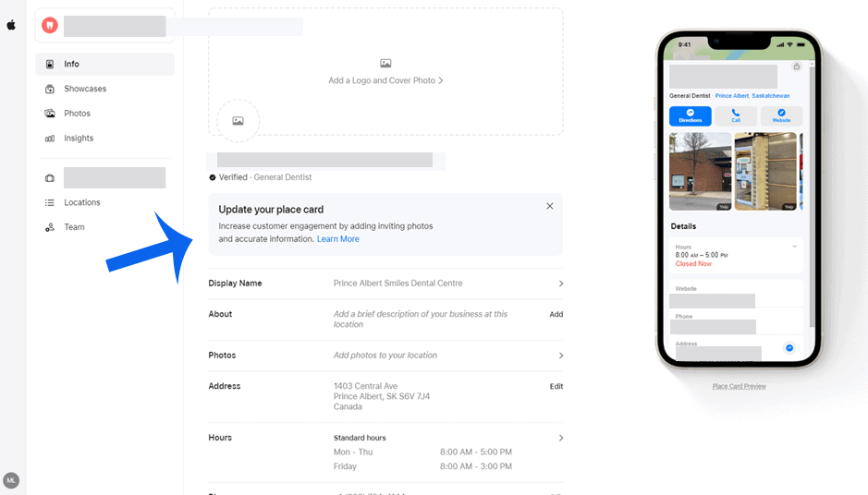This screenshot has width=868, height=495.
Task: Open Showcases in the sidebar
Action: 84,89
